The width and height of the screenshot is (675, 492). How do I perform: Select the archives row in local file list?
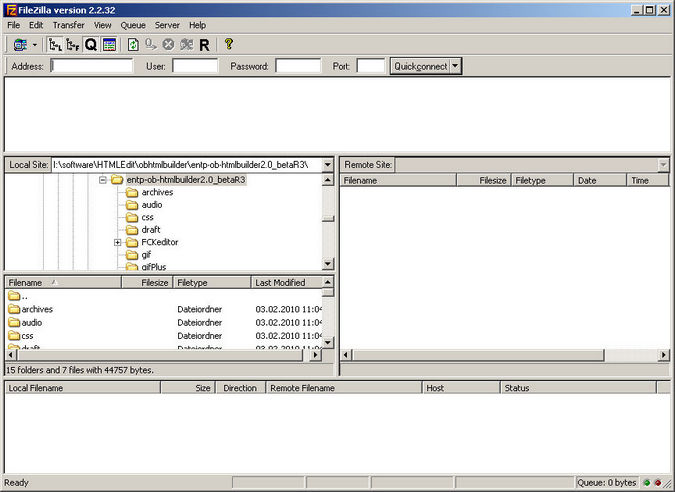pyautogui.click(x=164, y=309)
